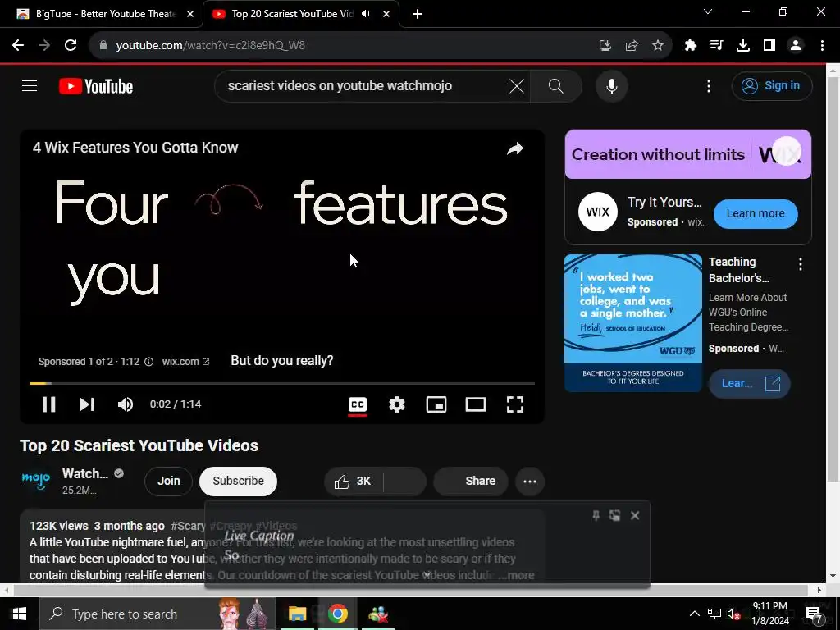Pause the video with the pause button
Image resolution: width=840 pixels, height=630 pixels.
click(x=48, y=404)
